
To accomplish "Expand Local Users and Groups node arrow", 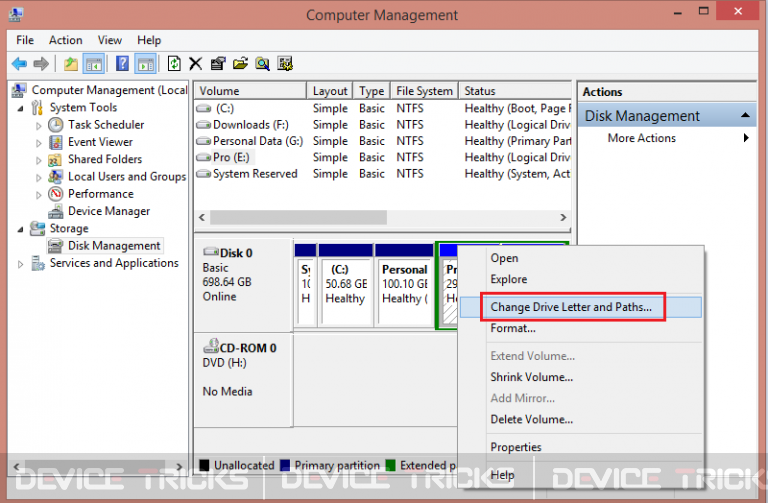I will pos(39,177).
